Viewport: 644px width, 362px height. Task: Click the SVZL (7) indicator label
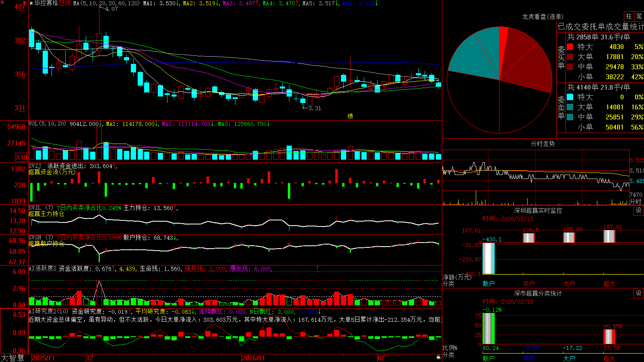pos(41,208)
